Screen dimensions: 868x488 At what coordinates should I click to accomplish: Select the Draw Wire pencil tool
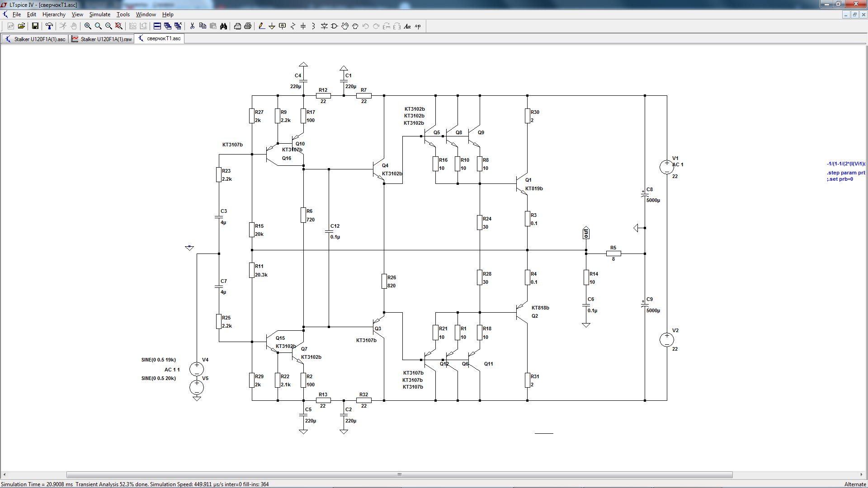(x=261, y=26)
